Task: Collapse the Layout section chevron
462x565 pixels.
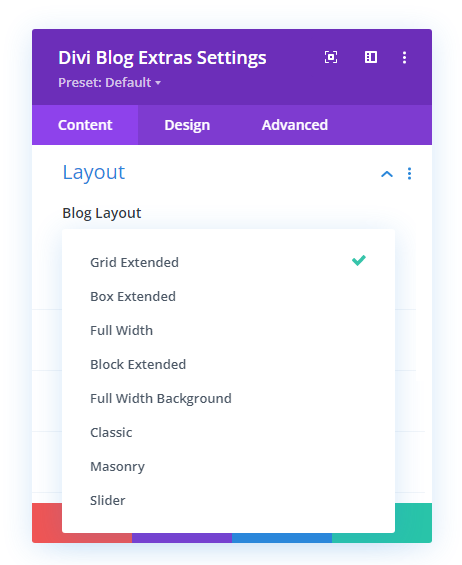Action: click(x=387, y=174)
